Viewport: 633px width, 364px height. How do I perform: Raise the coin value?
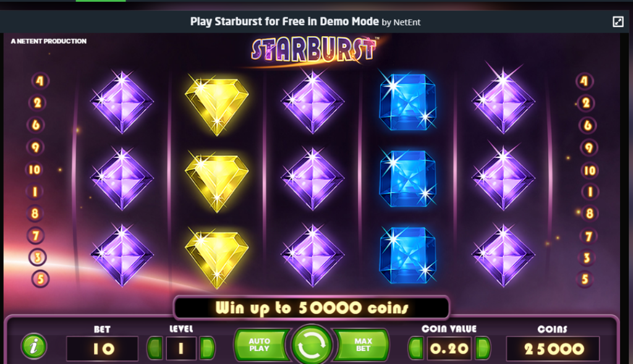483,348
